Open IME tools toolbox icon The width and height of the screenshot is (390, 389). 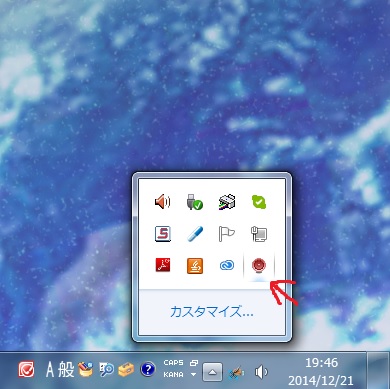126,369
